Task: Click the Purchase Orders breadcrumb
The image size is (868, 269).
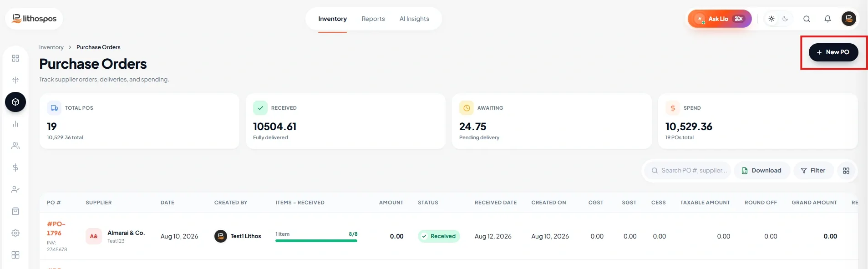Action: tap(98, 47)
